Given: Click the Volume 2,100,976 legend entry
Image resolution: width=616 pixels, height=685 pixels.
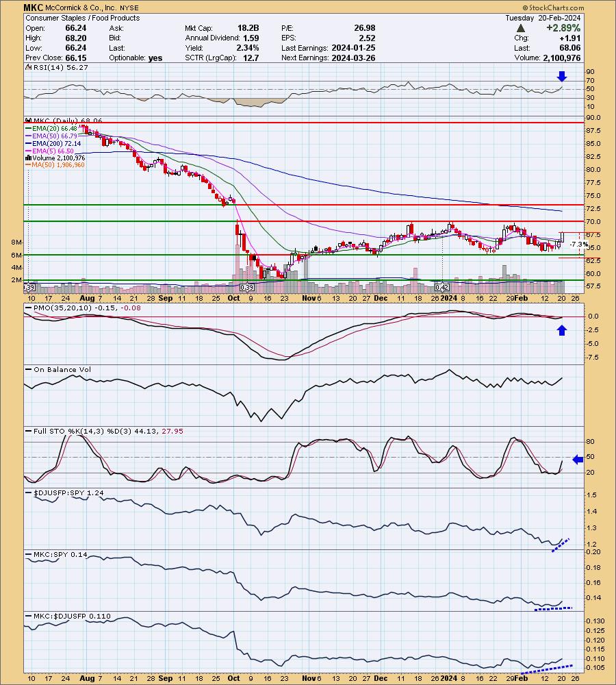Looking at the screenshot, I should 55,158.
